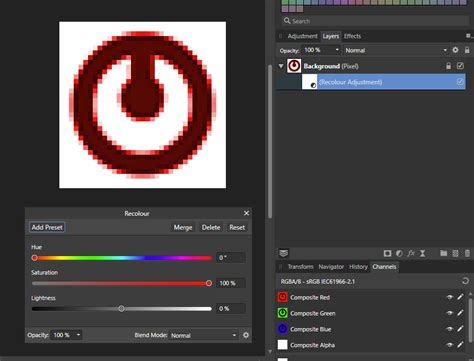Click the Recolour Adjustment layer thumbnail
The width and height of the screenshot is (474, 361).
click(x=309, y=82)
